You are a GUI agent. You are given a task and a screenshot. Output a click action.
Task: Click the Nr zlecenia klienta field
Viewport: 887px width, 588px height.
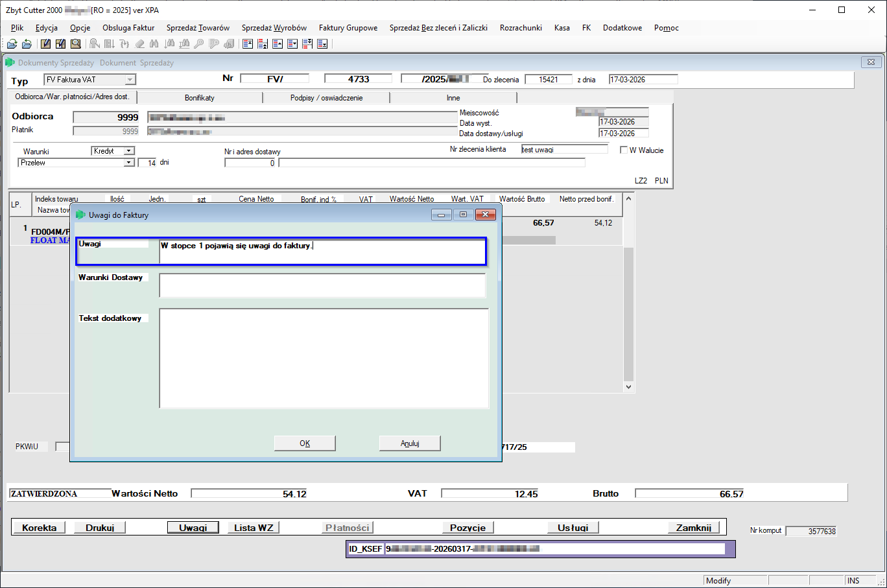click(565, 149)
